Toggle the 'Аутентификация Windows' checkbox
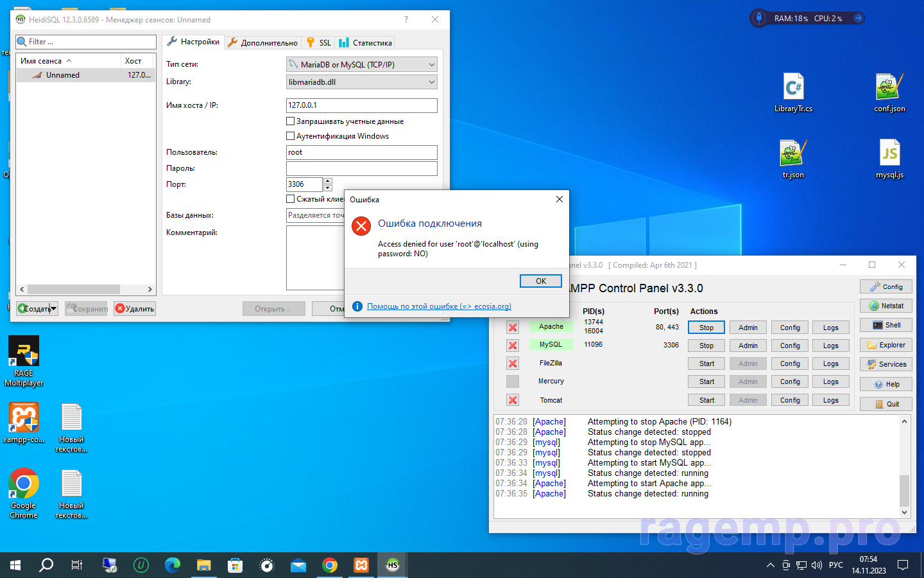Screen dimensions: 924x578 tap(290, 136)
